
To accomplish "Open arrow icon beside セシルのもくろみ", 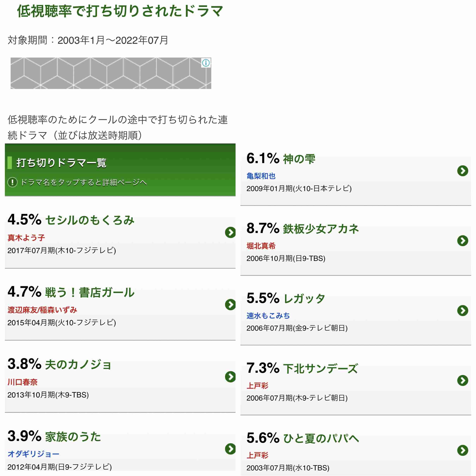I will point(230,232).
